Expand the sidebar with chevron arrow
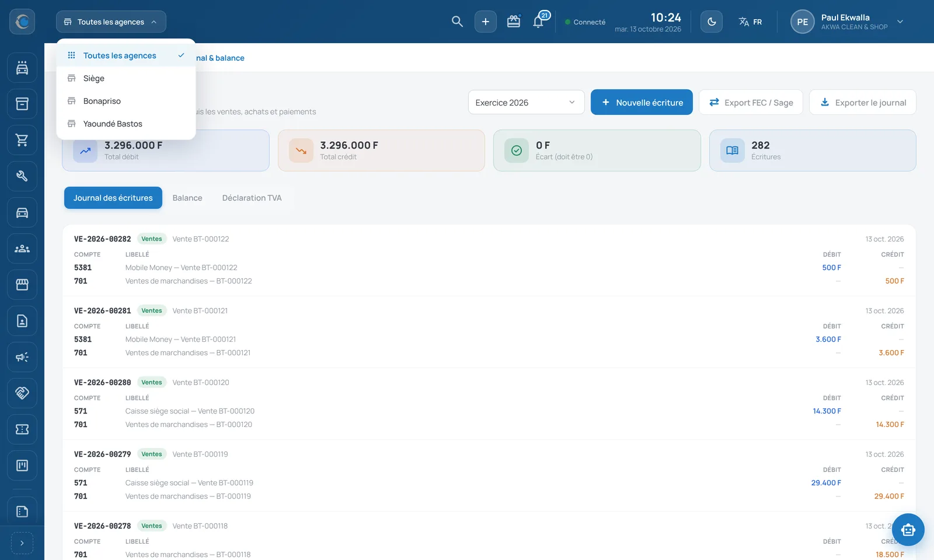Image resolution: width=934 pixels, height=560 pixels. pyautogui.click(x=22, y=543)
